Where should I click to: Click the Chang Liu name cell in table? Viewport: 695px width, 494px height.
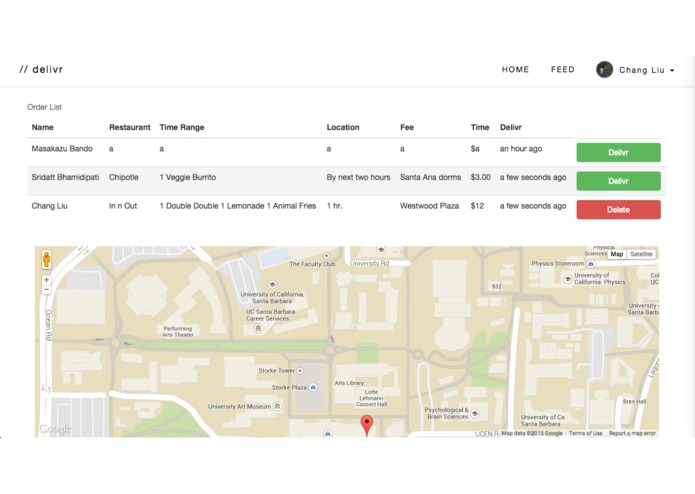49,206
